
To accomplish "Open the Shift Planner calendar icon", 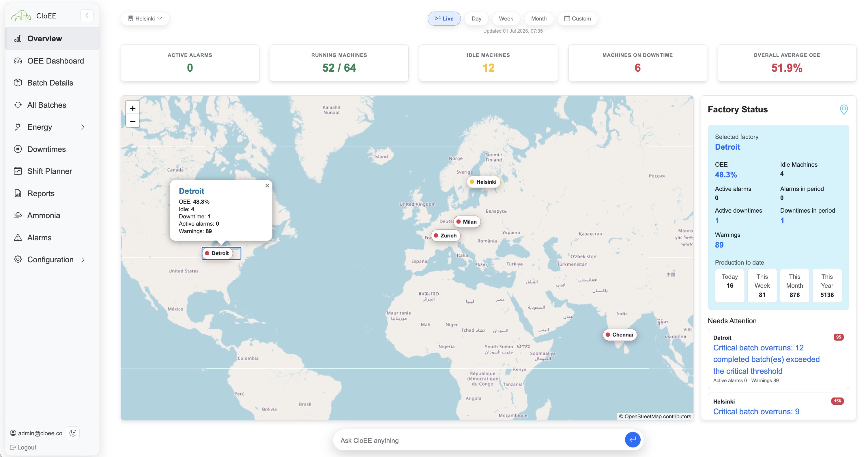I will pyautogui.click(x=18, y=171).
